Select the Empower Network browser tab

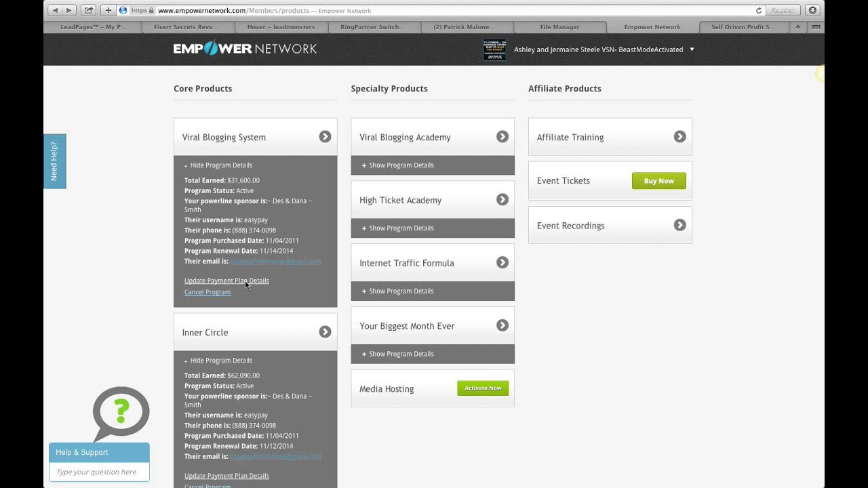pos(653,27)
